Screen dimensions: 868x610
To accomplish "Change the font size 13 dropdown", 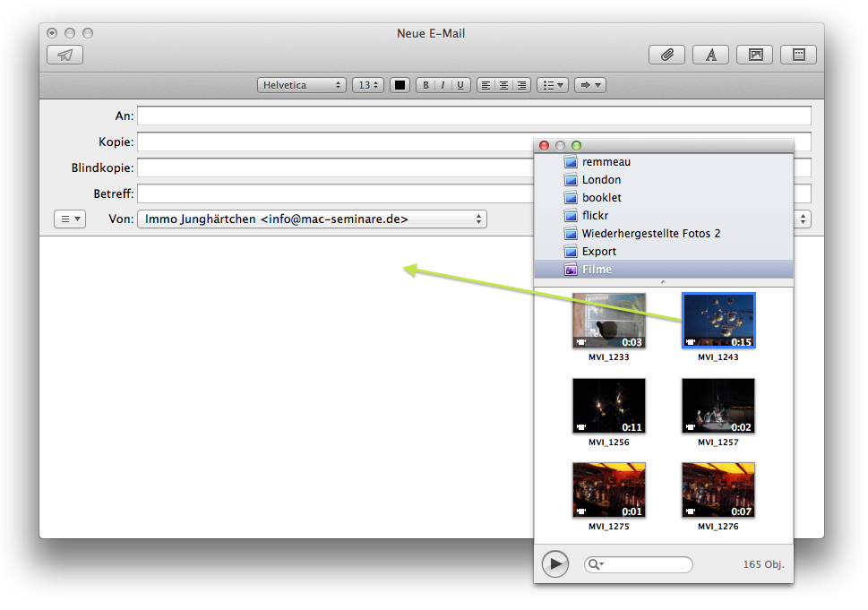I will pos(368,85).
